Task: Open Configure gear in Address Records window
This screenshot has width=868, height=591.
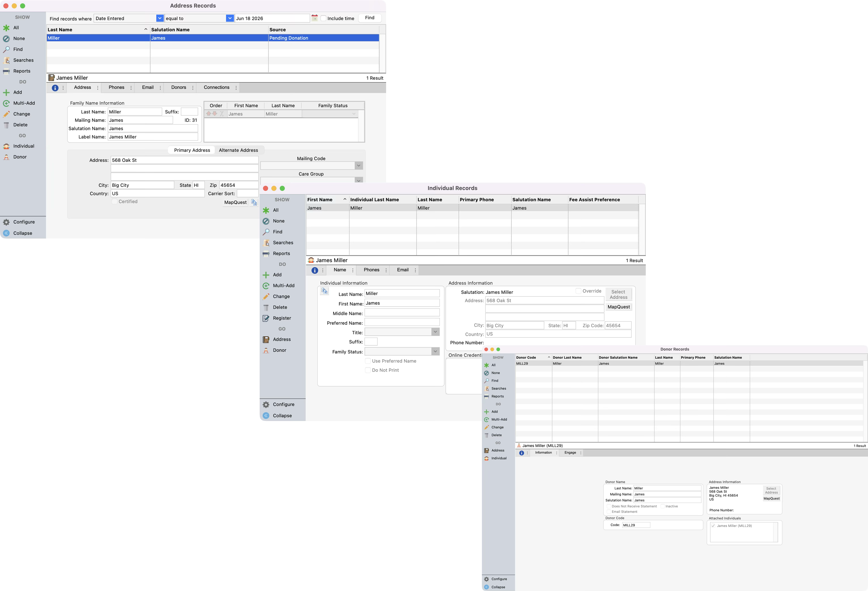Action: pyautogui.click(x=6, y=222)
